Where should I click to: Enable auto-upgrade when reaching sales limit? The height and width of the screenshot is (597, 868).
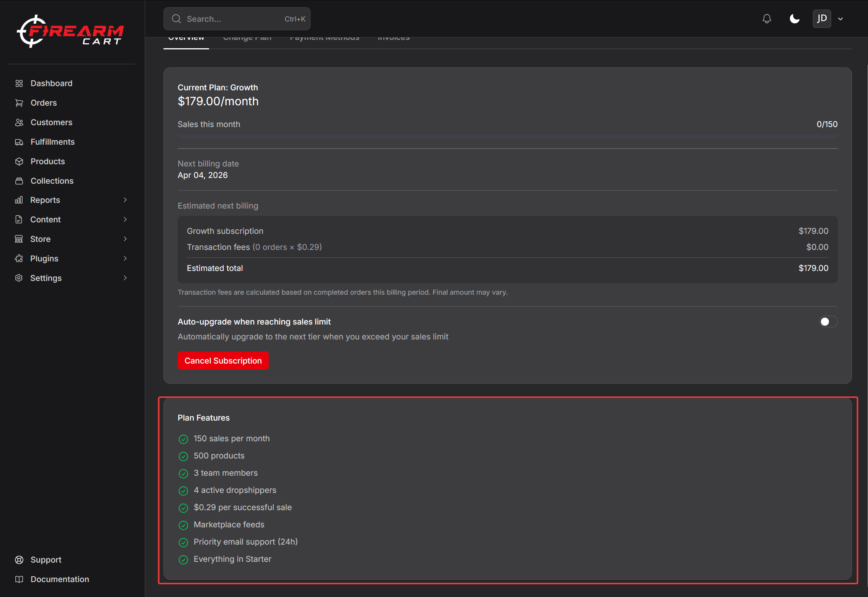tap(828, 322)
